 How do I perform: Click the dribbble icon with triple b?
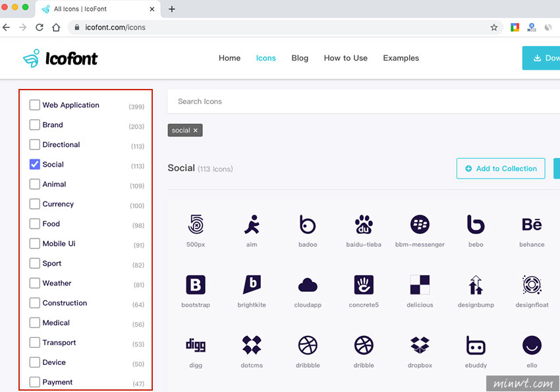[308, 345]
